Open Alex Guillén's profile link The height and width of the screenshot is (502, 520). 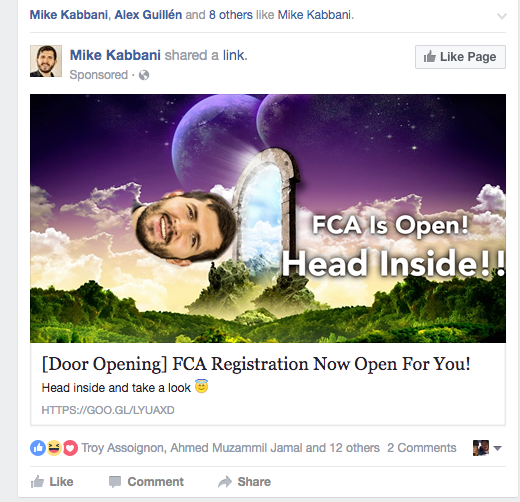(x=148, y=15)
